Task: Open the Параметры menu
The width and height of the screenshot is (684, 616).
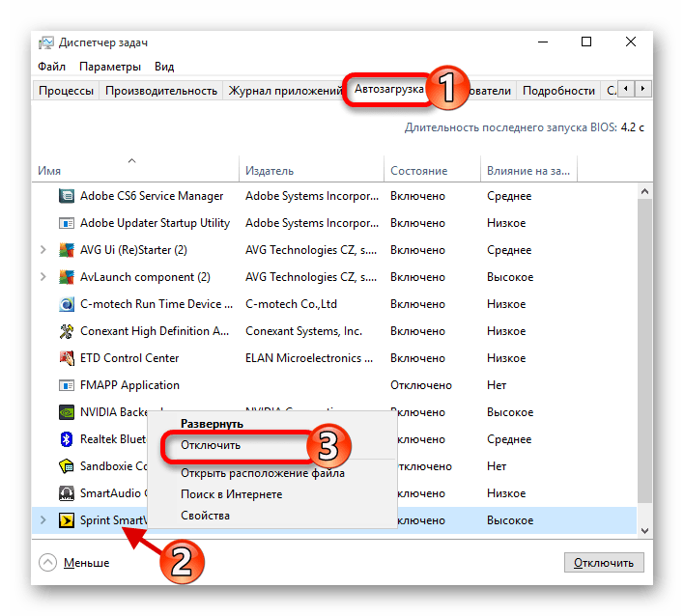Action: point(110,67)
